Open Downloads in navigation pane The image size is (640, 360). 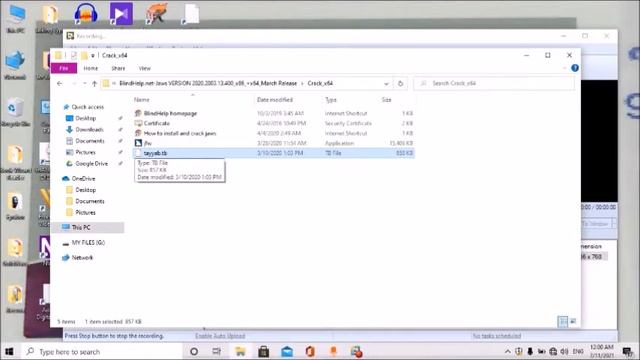[89, 130]
